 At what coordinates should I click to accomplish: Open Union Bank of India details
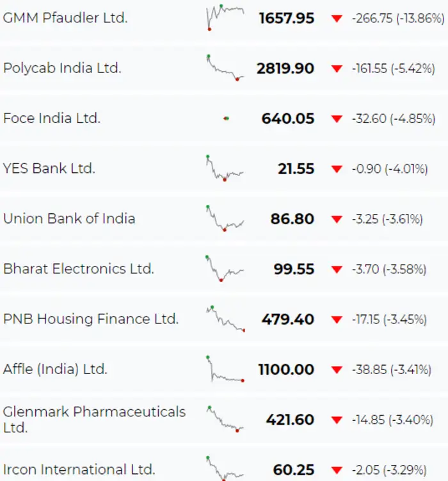pyautogui.click(x=69, y=218)
